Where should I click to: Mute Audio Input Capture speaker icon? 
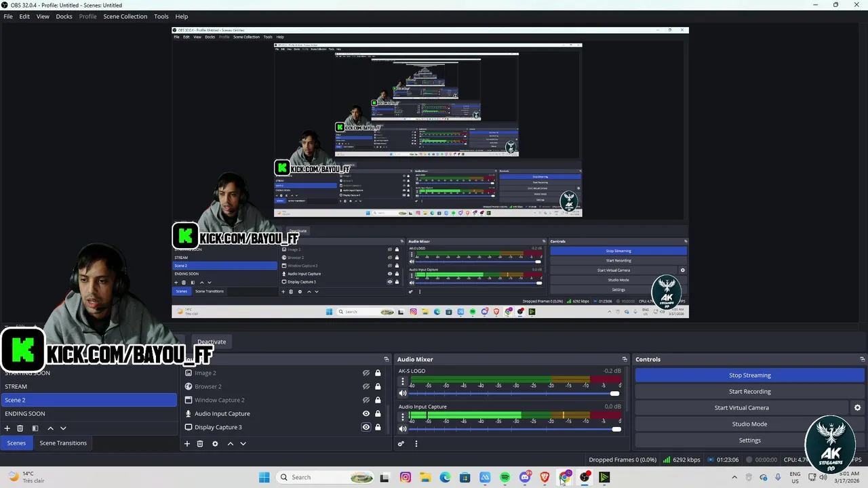(403, 428)
